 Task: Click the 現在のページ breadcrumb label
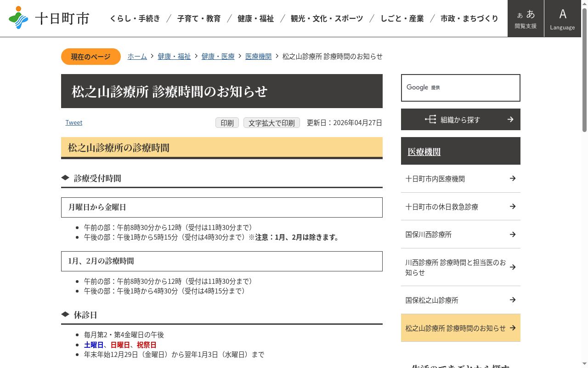[91, 57]
